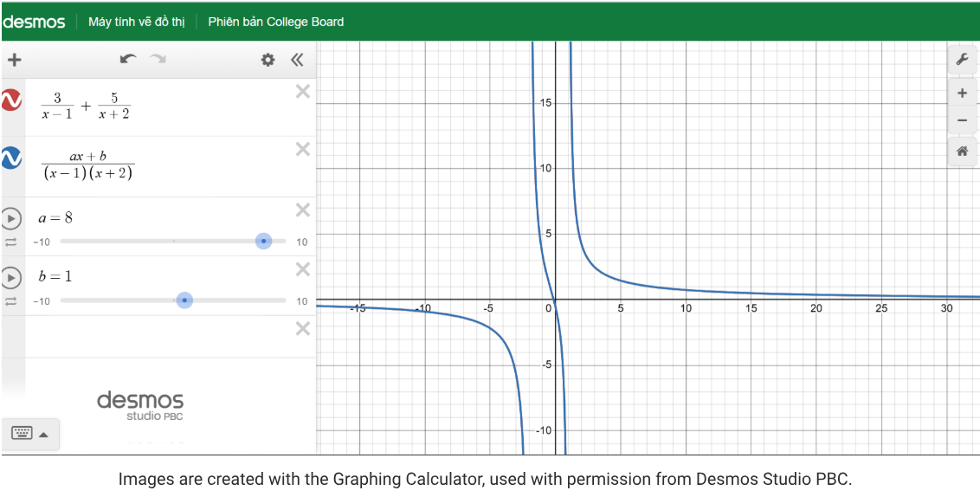
Task: Delete the 3/(x-1)+5/(x+2) expression
Action: point(302,92)
